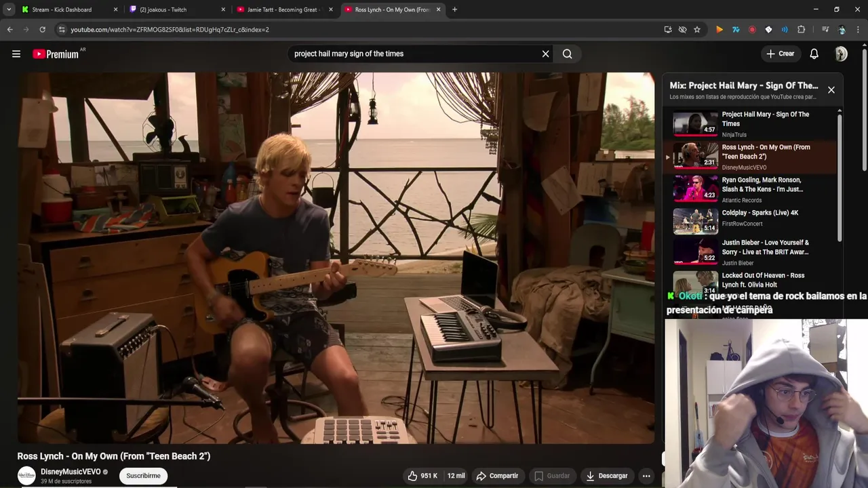868x488 pixels.
Task: Click the red record extension icon
Action: click(752, 30)
